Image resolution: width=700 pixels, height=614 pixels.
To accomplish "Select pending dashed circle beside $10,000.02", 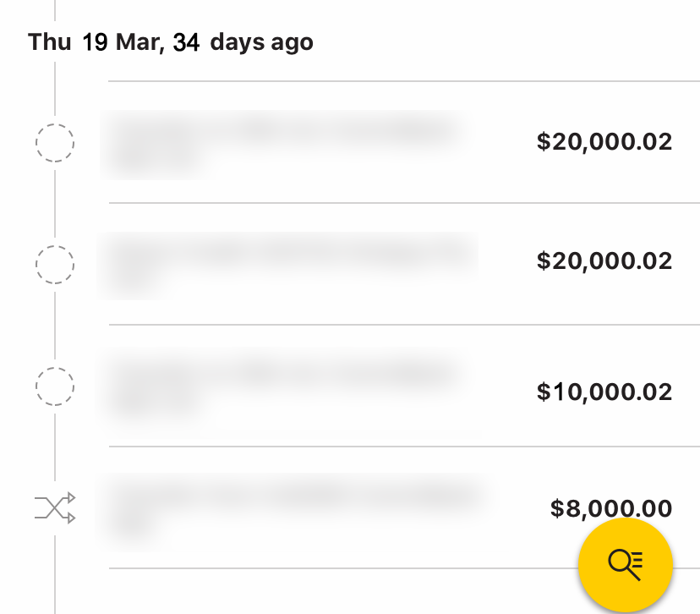I will [55, 386].
